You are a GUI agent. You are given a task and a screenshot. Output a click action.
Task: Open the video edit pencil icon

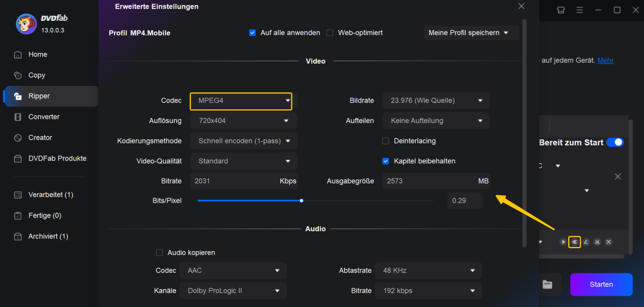[586, 242]
